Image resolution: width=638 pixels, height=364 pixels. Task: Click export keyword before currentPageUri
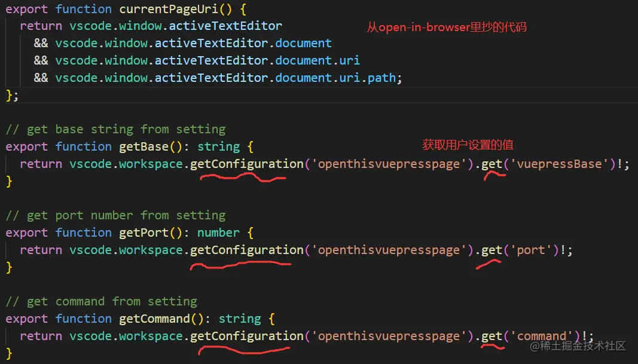click(x=27, y=9)
